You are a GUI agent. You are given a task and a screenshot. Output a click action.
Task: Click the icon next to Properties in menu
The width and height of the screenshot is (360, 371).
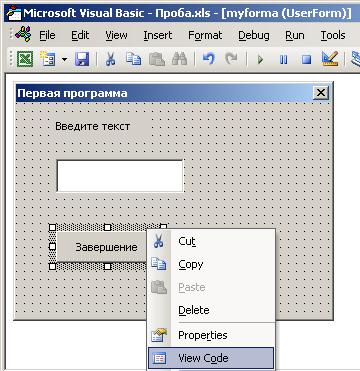click(159, 335)
